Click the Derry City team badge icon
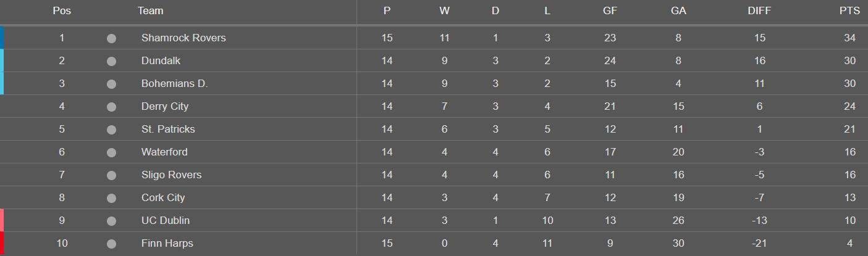This screenshot has height=256, width=868. coord(111,107)
